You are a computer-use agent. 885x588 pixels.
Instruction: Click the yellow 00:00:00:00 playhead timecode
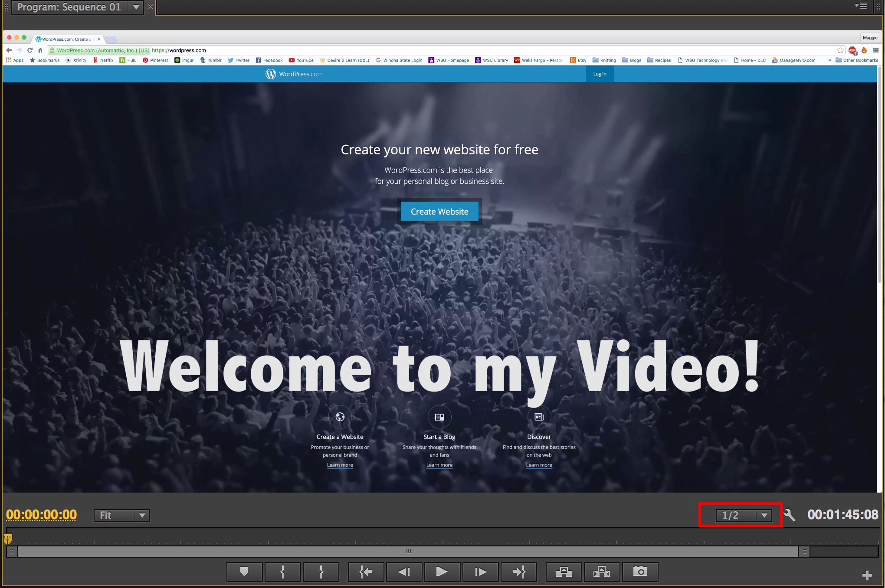click(42, 515)
